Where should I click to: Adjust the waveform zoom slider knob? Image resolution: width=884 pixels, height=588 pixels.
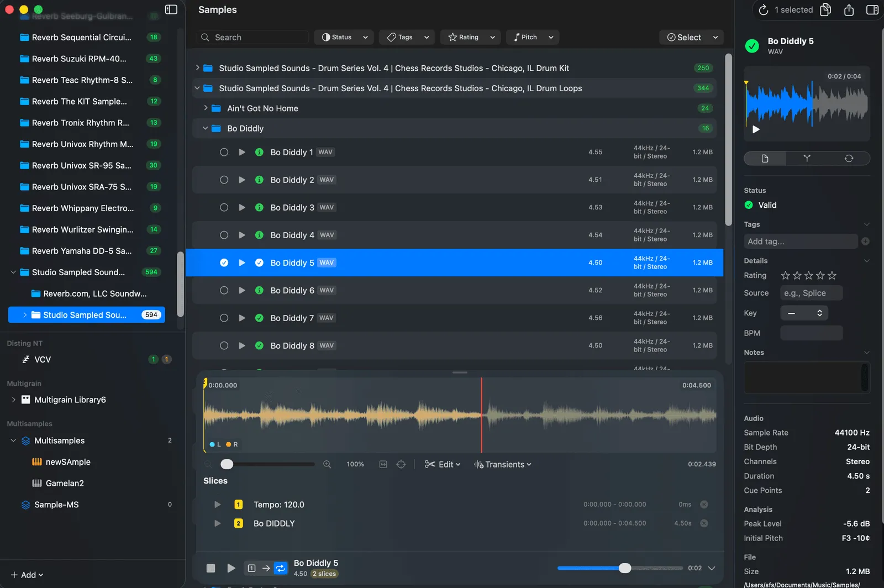(227, 464)
